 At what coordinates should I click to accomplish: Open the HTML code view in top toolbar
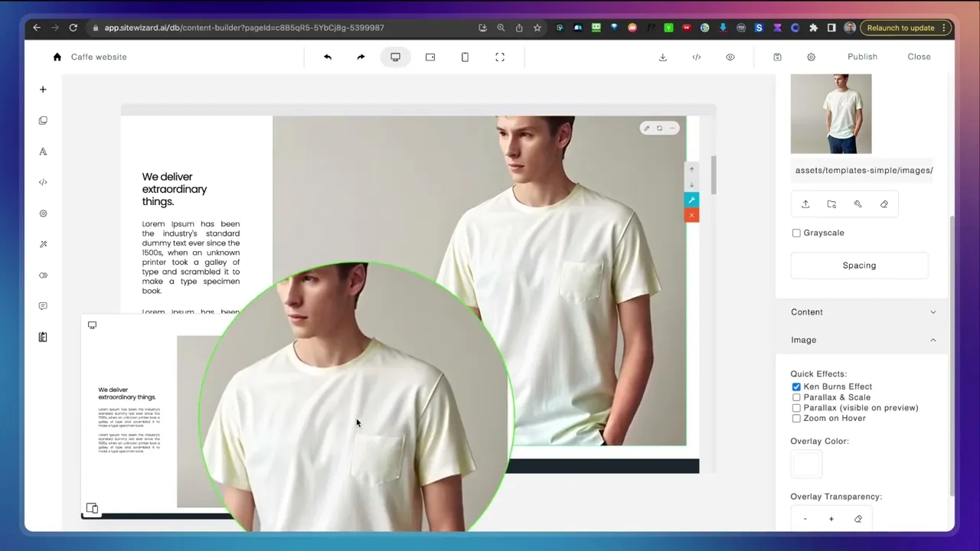tap(697, 57)
